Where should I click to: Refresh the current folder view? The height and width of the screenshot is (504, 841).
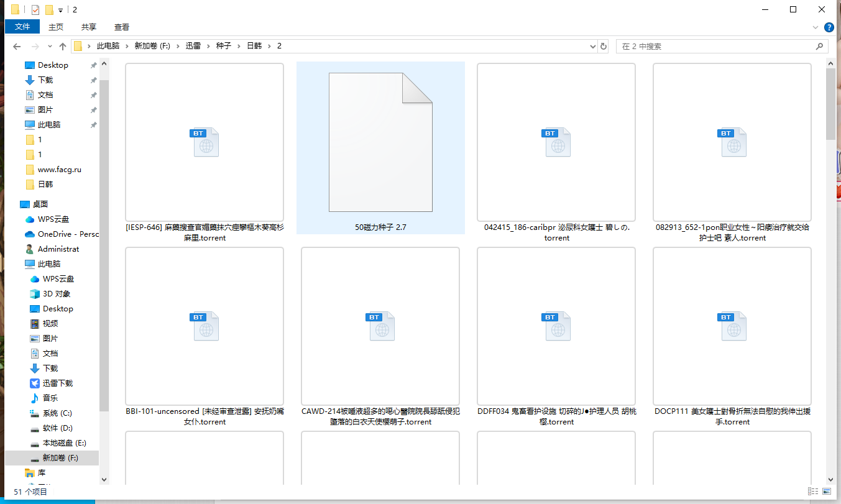coord(603,47)
